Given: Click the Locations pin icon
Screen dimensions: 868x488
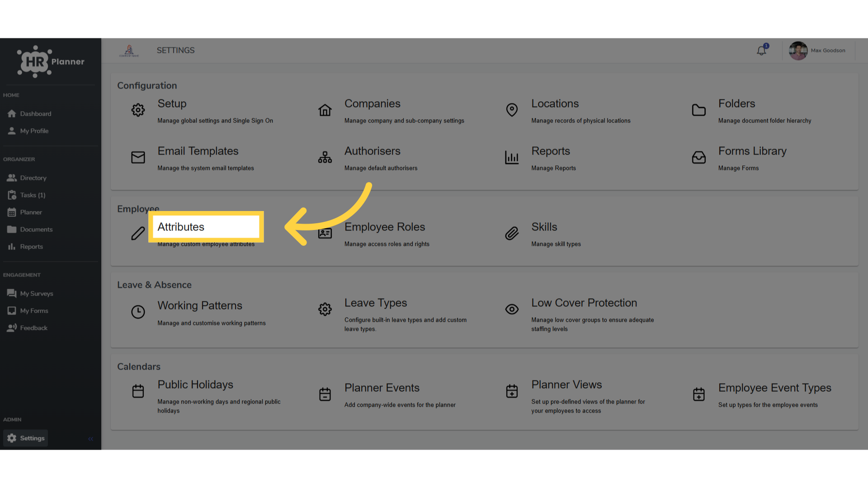Looking at the screenshot, I should [512, 110].
